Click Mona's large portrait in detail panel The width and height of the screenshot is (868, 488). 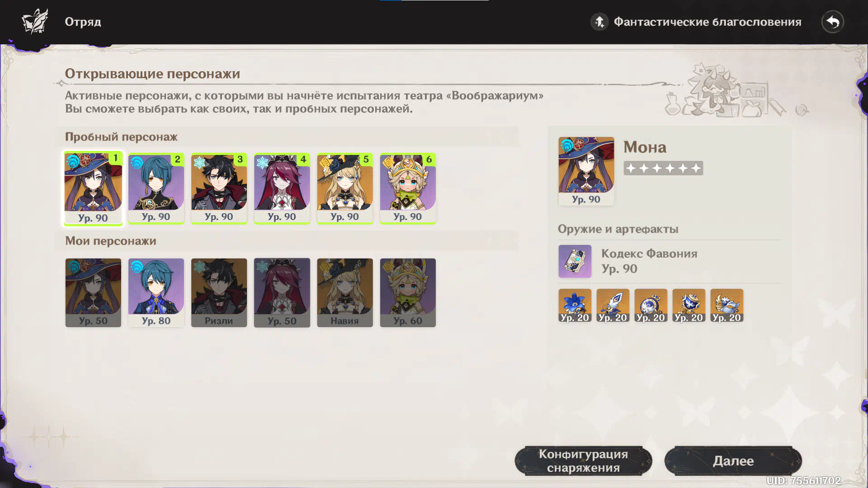[x=586, y=171]
